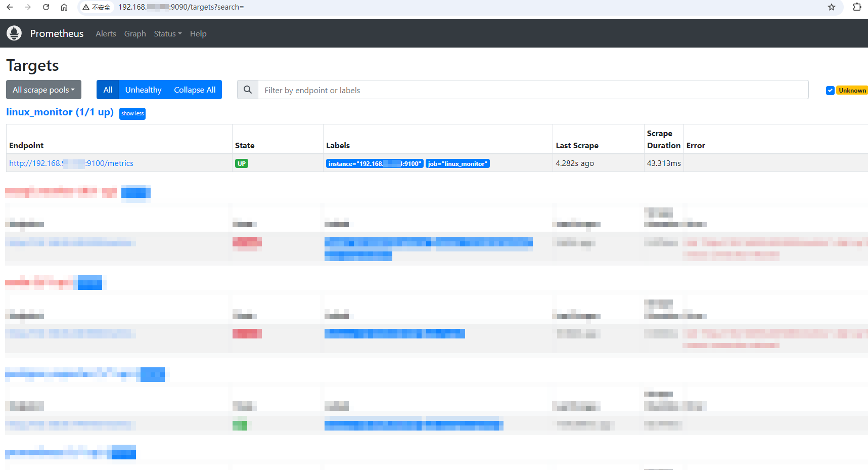
Task: Focus the Filter by endpoint or labels field
Action: (x=533, y=90)
